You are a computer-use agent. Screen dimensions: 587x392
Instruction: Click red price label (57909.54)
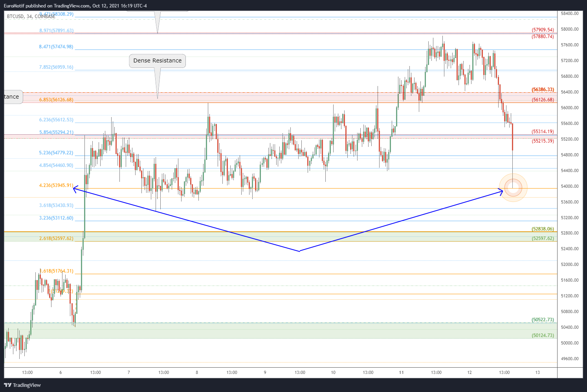(543, 30)
